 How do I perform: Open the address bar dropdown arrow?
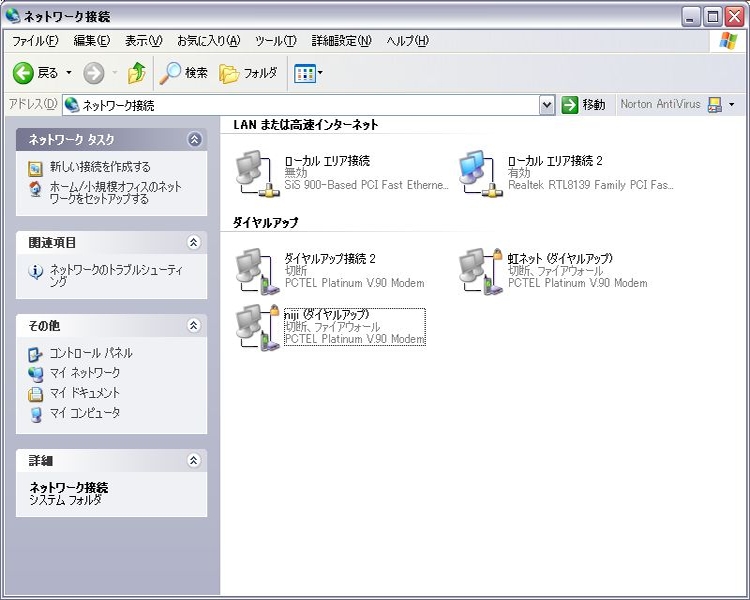pos(547,105)
